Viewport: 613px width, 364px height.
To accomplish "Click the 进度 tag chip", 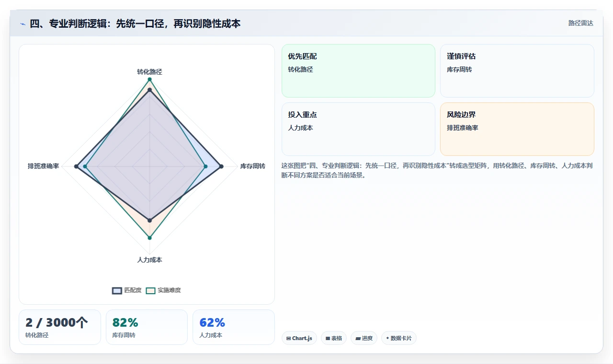I will click(364, 338).
